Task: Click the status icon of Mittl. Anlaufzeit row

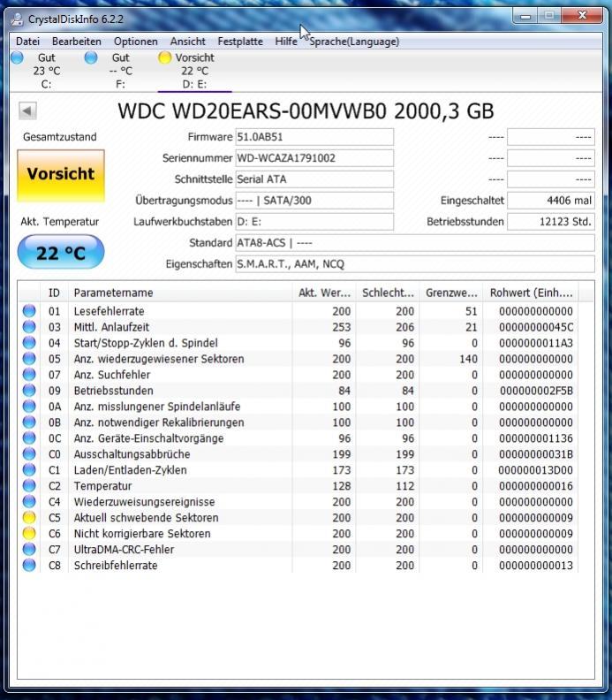Action: [x=29, y=327]
